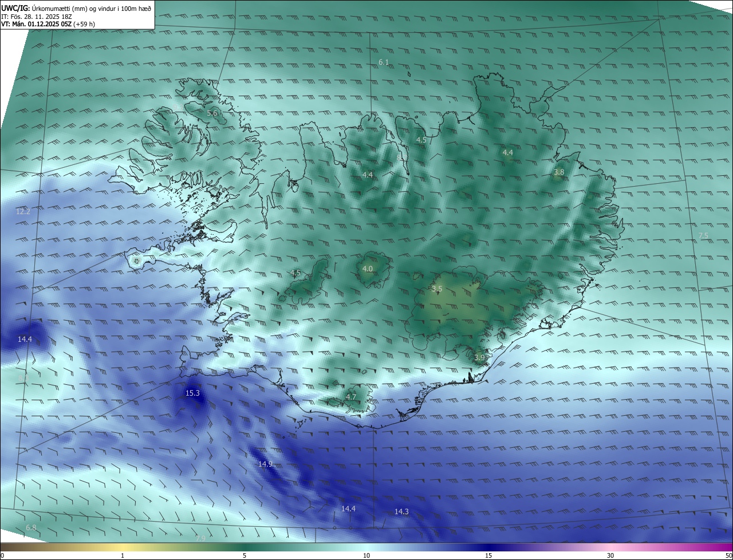Viewport: 733px width, 560px height.
Task: Click the "4.7" label on Mýrdalsjökull glacier
Action: tap(351, 397)
